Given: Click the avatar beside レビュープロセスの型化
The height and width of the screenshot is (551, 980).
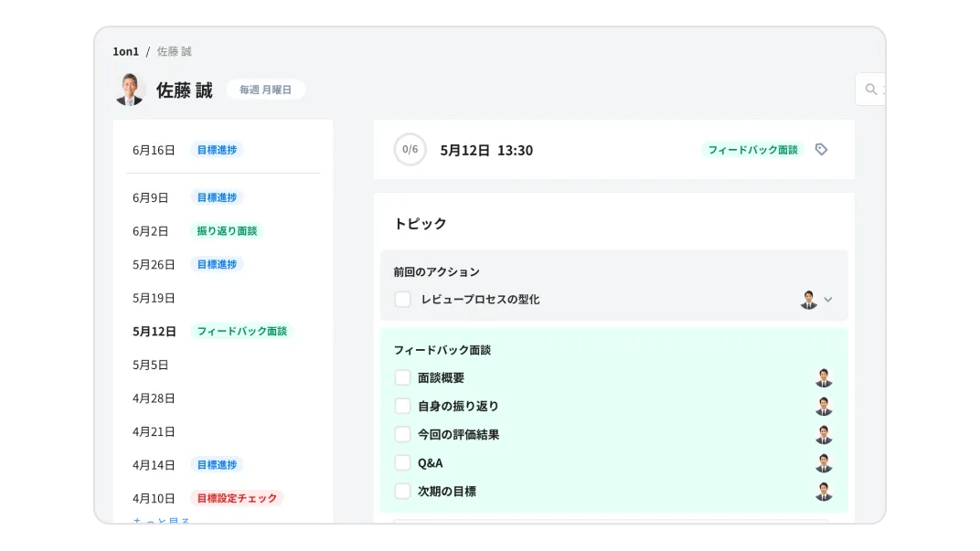Looking at the screenshot, I should click(808, 299).
